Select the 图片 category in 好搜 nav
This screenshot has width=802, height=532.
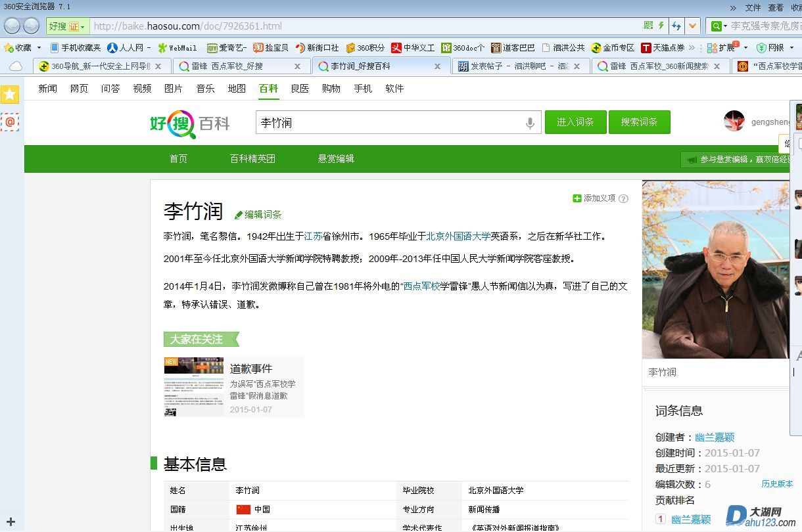[x=174, y=89]
